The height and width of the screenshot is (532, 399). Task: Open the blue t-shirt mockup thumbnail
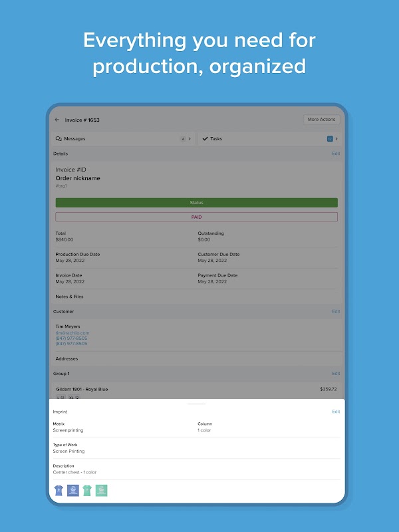59,490
